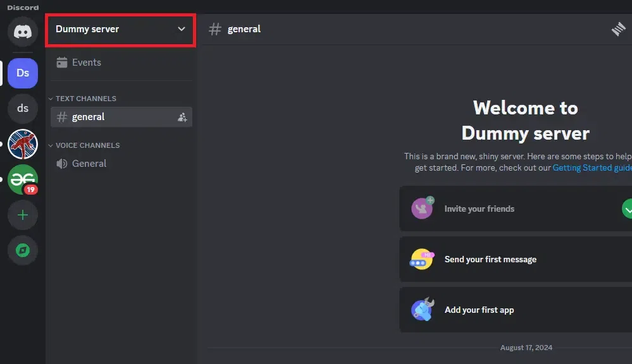Open the gray ds server icon
The width and height of the screenshot is (632, 364).
coord(23,108)
